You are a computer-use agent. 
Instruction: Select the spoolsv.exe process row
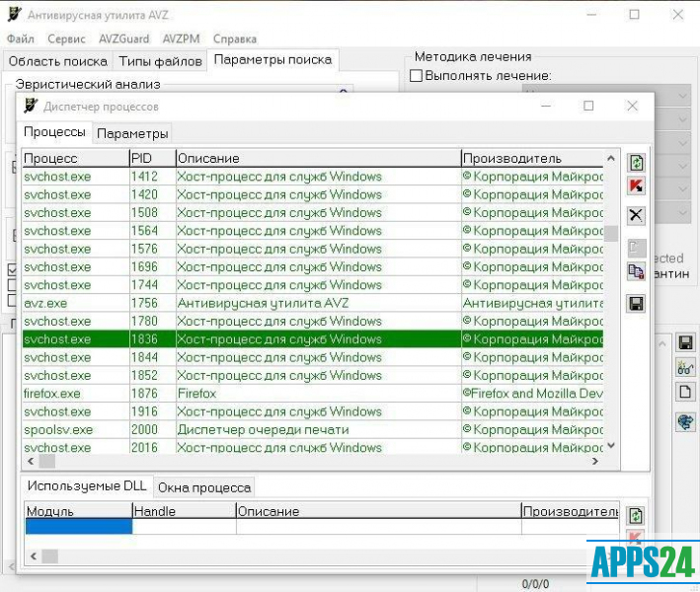[x=313, y=429]
